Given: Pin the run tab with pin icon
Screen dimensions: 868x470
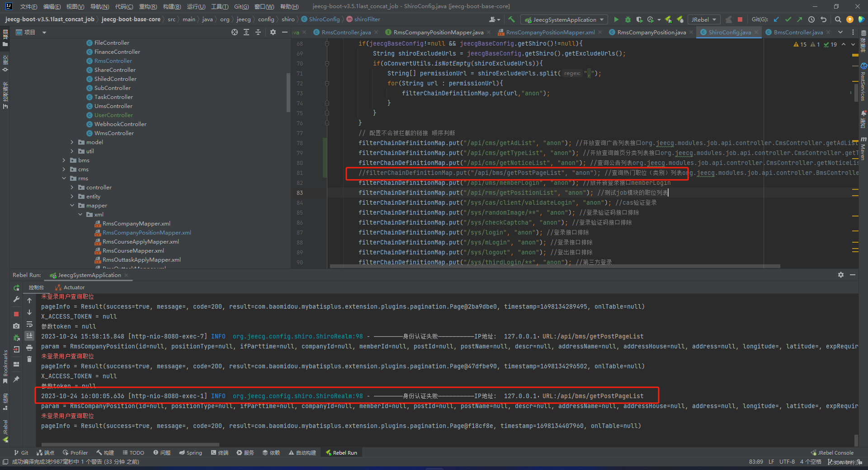Looking at the screenshot, I should 16,379.
